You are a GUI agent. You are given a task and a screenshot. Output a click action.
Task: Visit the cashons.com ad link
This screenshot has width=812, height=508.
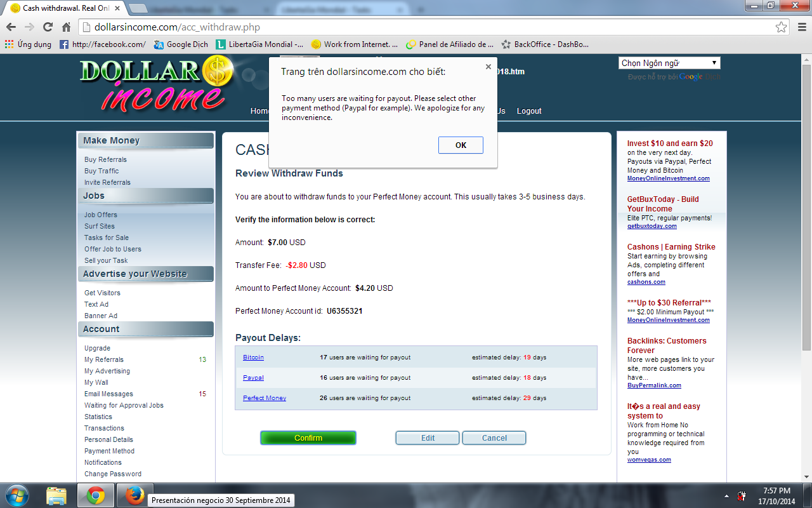click(646, 282)
